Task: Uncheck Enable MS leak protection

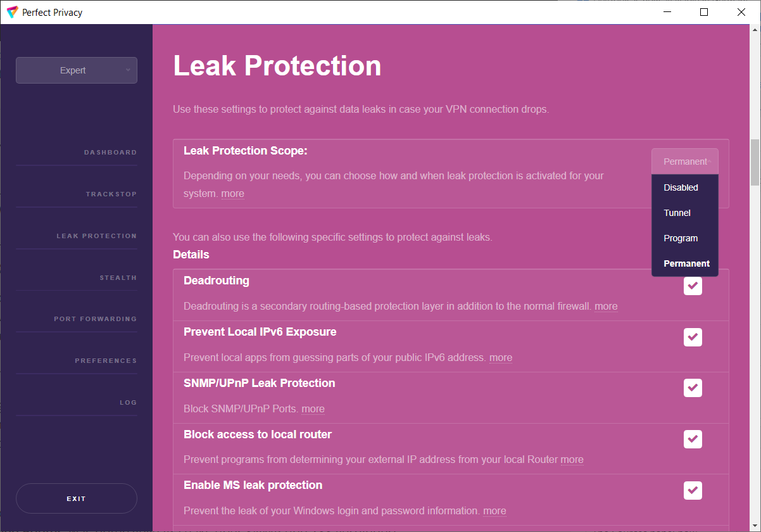Action: tap(693, 490)
